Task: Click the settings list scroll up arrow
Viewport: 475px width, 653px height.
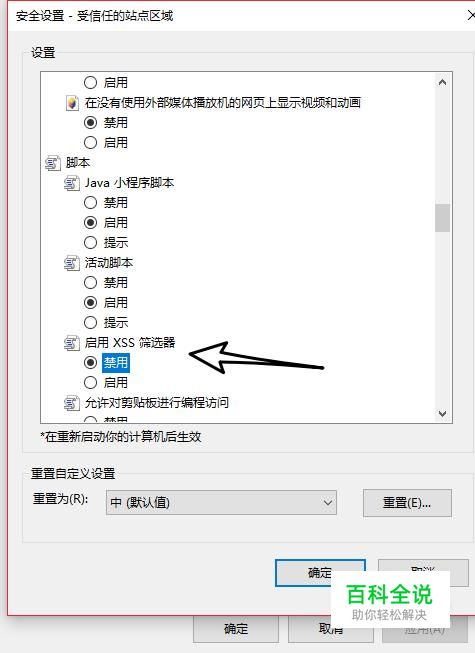Action: (x=443, y=82)
